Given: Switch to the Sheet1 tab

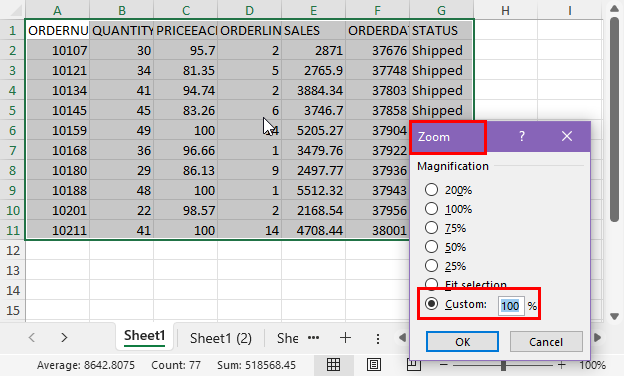Looking at the screenshot, I should pyautogui.click(x=144, y=336).
